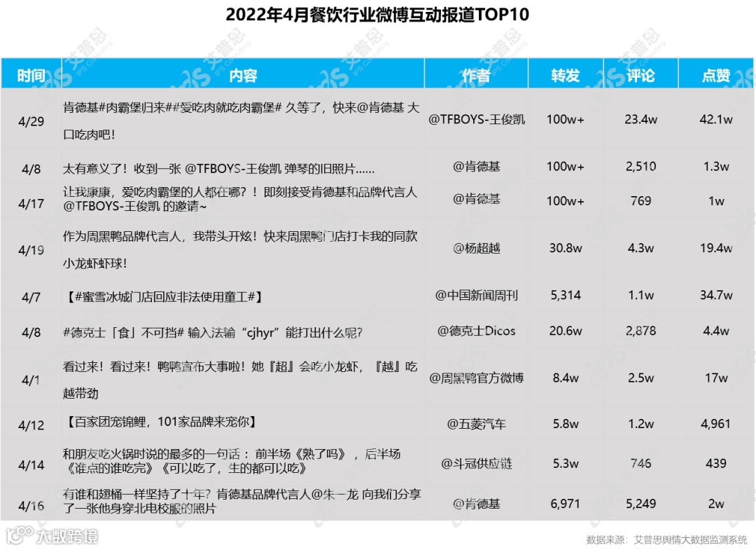The image size is (756, 550).
Task: Click the 1.2w comments value
Action: coord(640,424)
